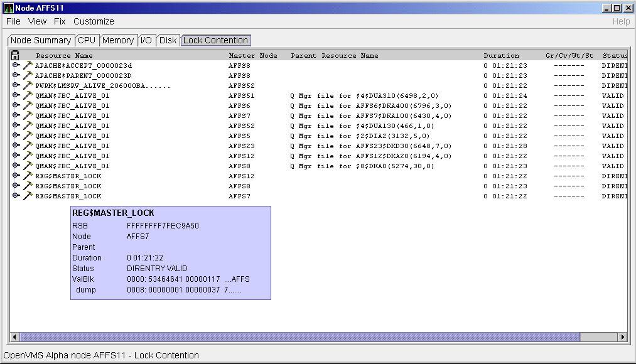Expand the QMAN$JBC_ALIVE_01 entry mastered by AFFS6

pyautogui.click(x=16, y=105)
